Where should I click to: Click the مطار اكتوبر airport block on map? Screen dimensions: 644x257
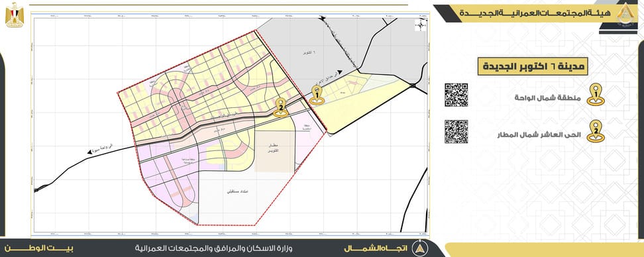(274, 152)
